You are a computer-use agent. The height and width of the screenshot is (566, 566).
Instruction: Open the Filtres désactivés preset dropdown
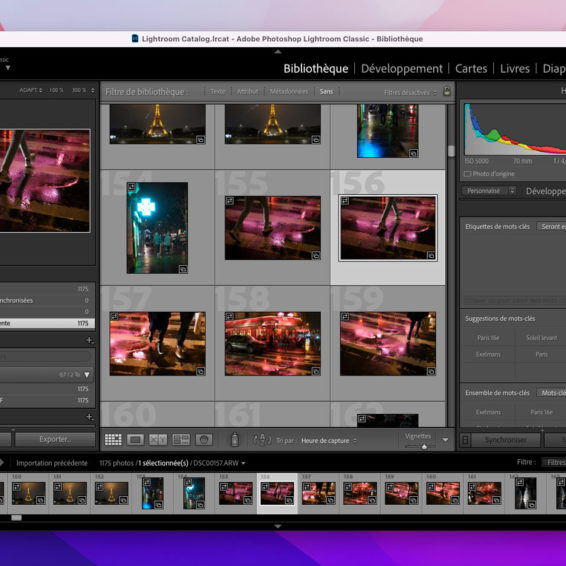coord(410,92)
